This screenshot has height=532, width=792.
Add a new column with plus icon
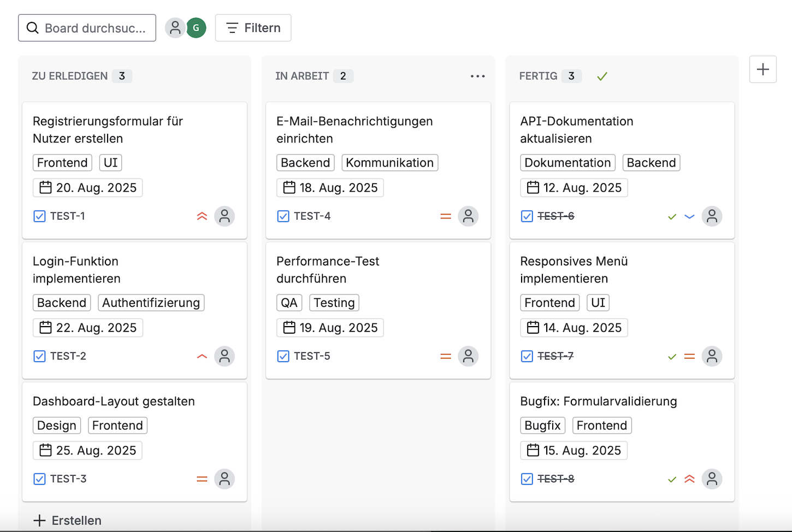(x=763, y=69)
